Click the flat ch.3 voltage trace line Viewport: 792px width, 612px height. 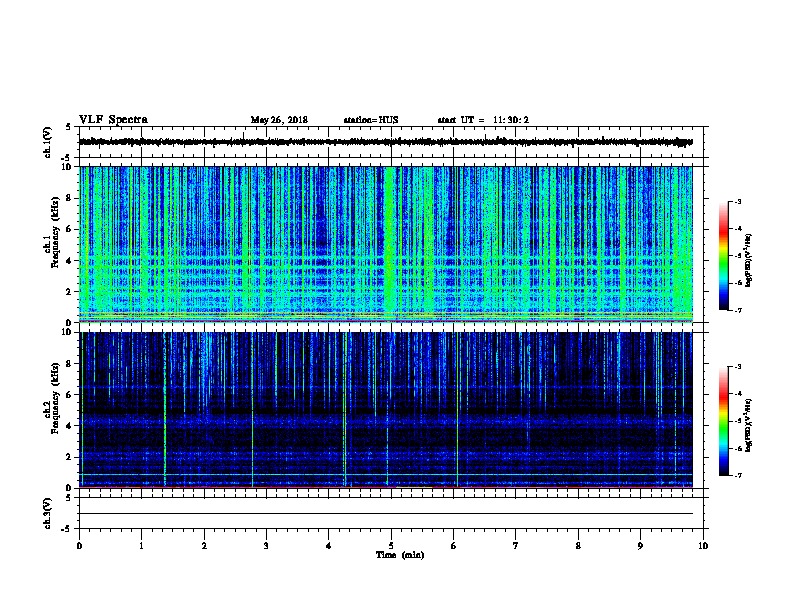pyautogui.click(x=386, y=514)
